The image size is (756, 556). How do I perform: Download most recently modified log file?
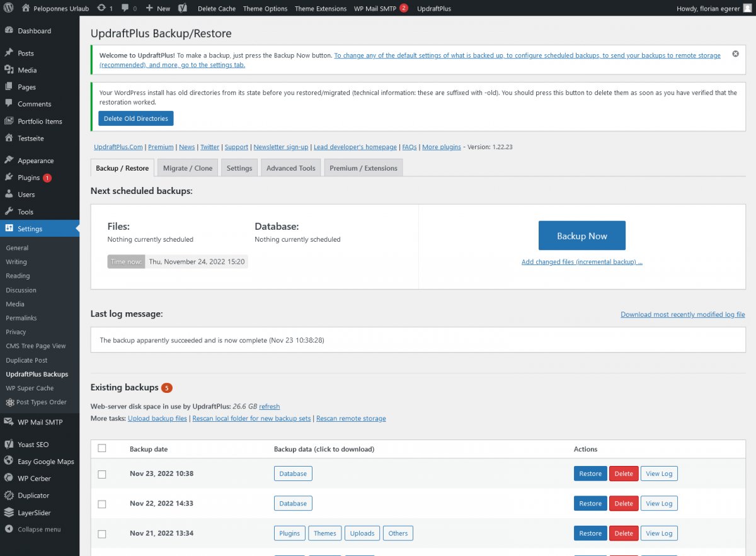(683, 314)
